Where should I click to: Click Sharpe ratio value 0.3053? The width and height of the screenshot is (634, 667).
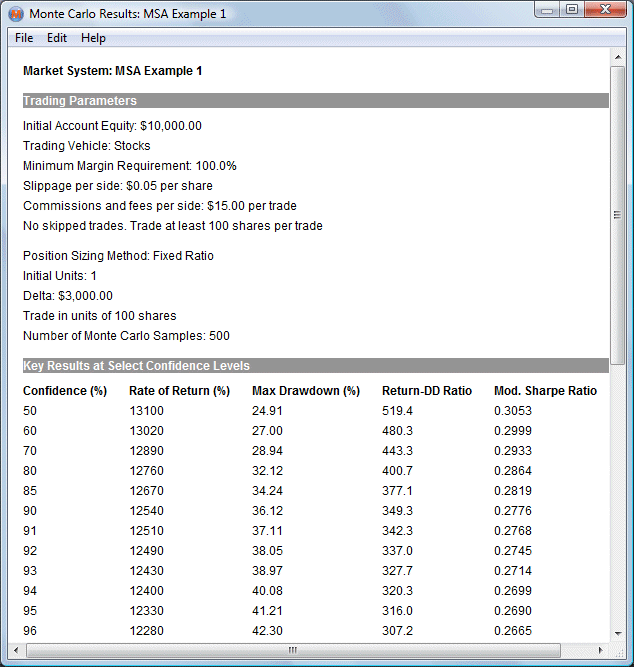[513, 411]
